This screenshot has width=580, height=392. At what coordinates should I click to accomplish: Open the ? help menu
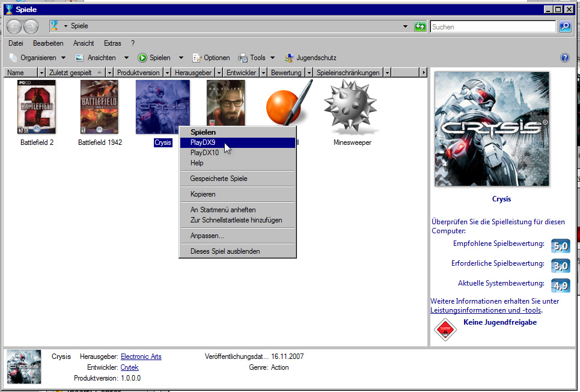[x=133, y=43]
